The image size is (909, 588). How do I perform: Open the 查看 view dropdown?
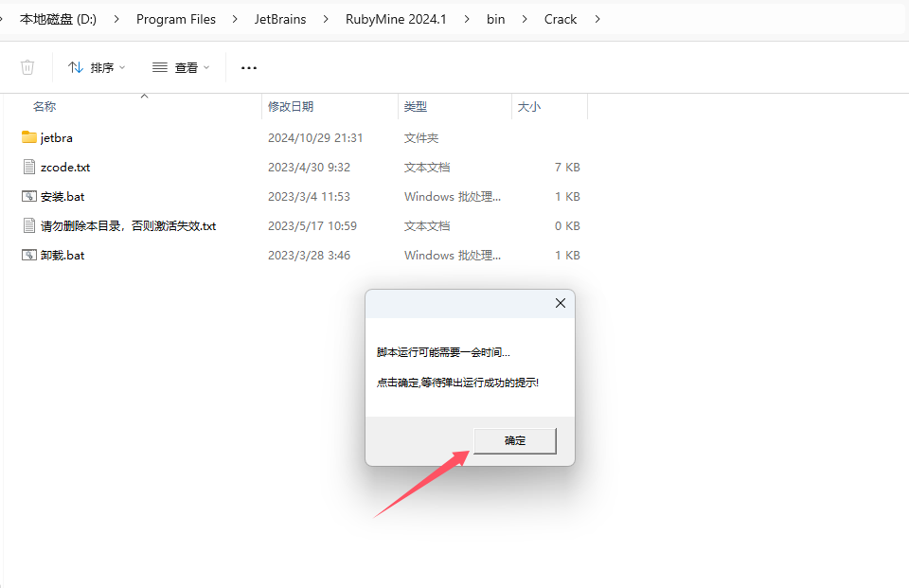[x=181, y=68]
